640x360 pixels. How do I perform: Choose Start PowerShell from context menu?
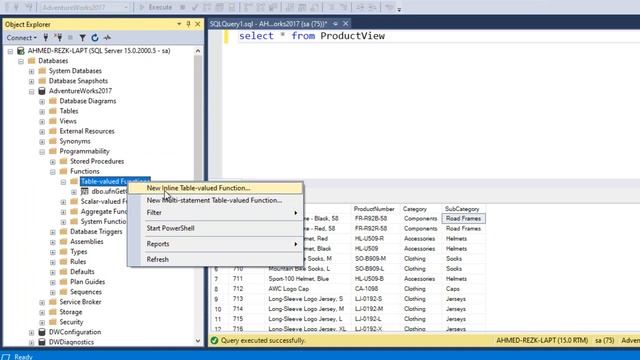pos(216,228)
